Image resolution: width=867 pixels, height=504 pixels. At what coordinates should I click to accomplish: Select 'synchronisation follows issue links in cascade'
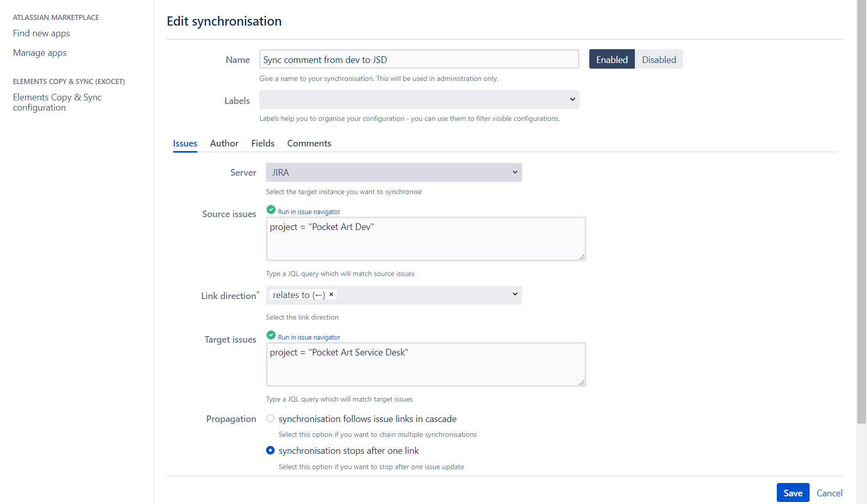click(x=270, y=418)
